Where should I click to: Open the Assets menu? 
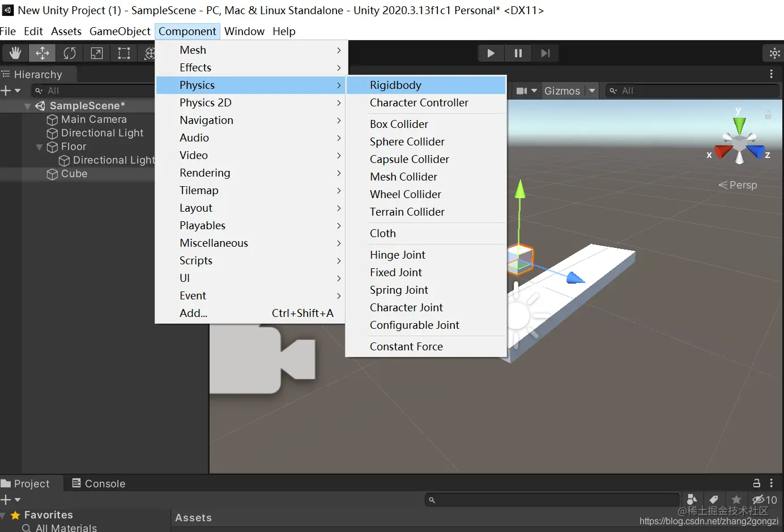[66, 31]
